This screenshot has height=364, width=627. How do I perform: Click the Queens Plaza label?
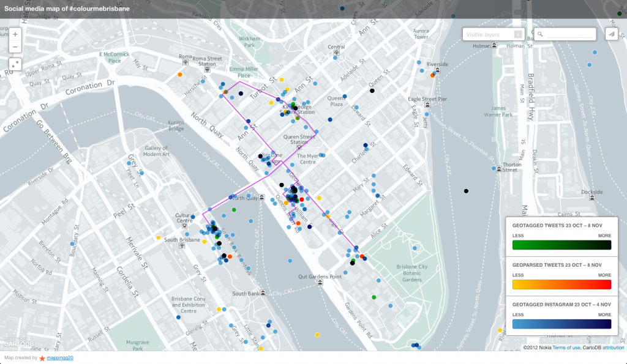tap(336, 101)
